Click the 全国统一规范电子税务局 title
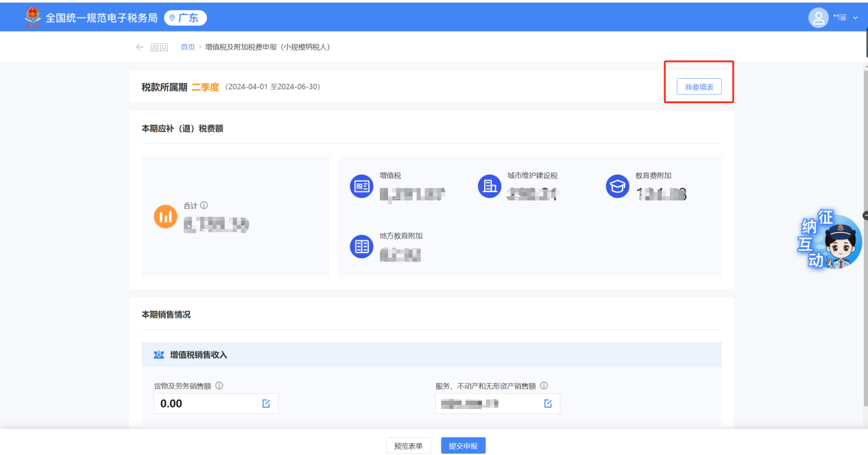 tap(101, 18)
